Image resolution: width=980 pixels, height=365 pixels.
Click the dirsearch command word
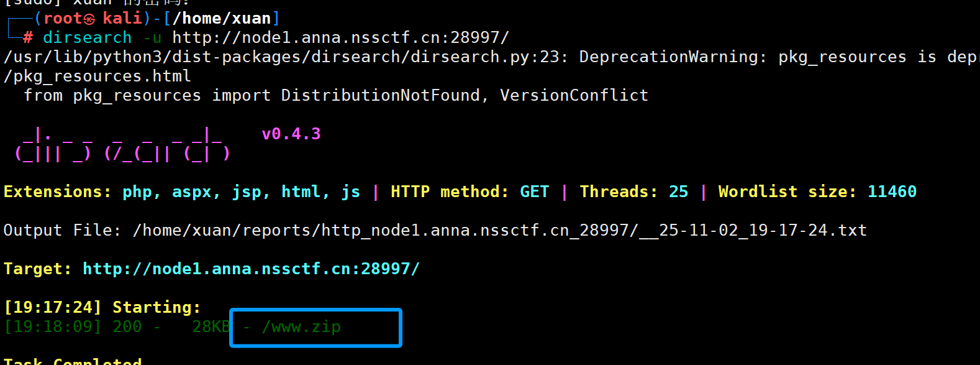[x=87, y=38]
